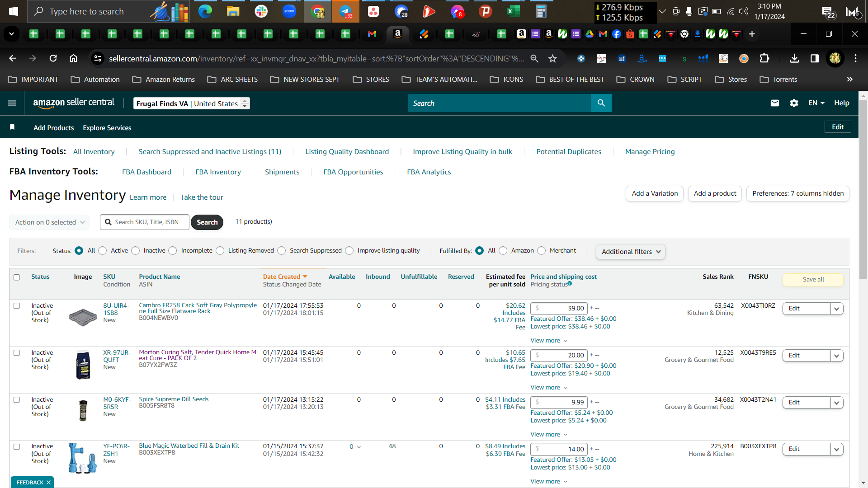This screenshot has height=488, width=868.
Task: Click the bookmark flag icon
Action: 12,127
